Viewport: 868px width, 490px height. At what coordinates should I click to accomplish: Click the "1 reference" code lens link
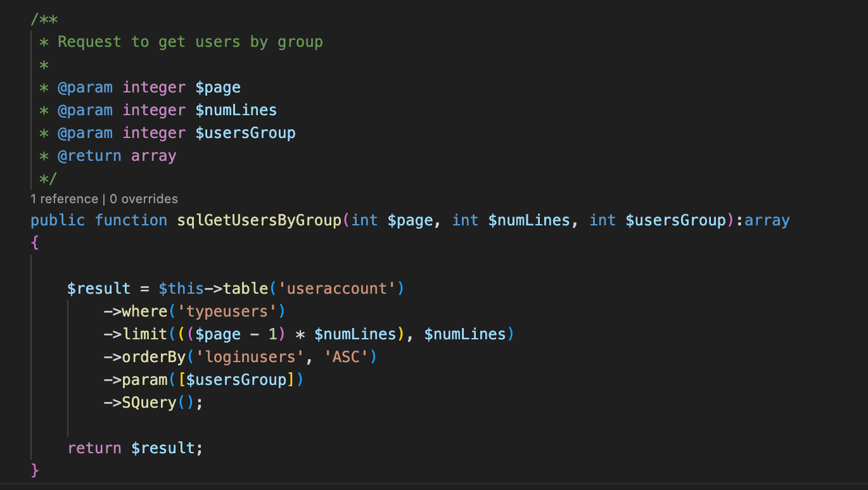click(x=64, y=199)
